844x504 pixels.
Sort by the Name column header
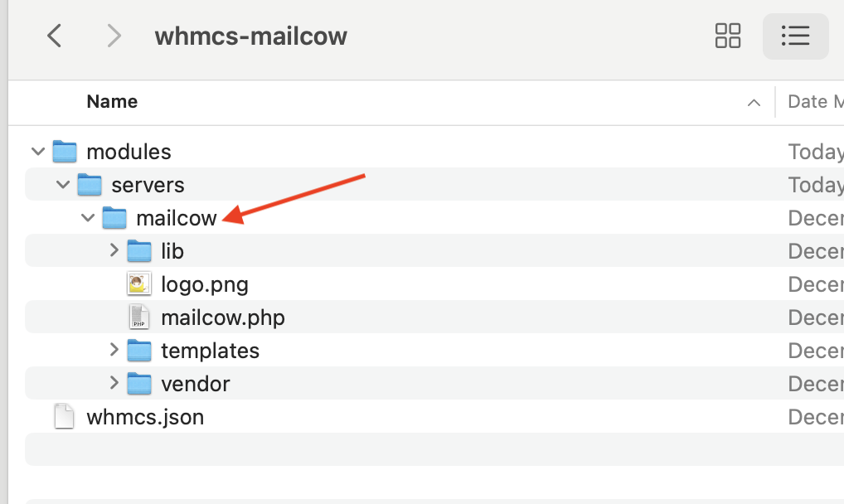coord(112,102)
